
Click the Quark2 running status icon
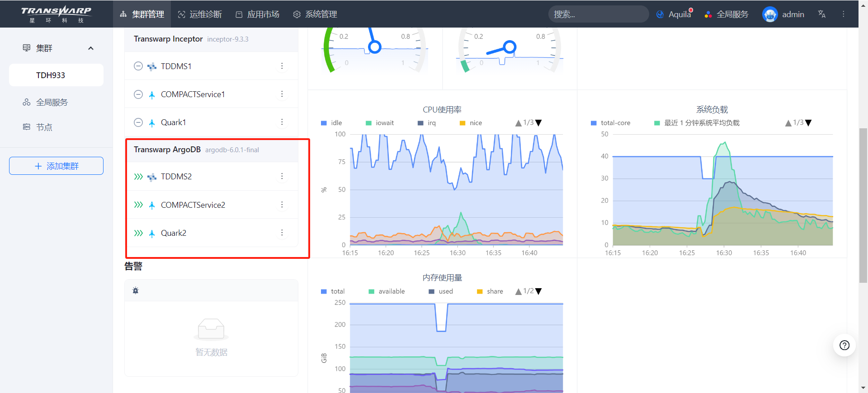point(138,233)
